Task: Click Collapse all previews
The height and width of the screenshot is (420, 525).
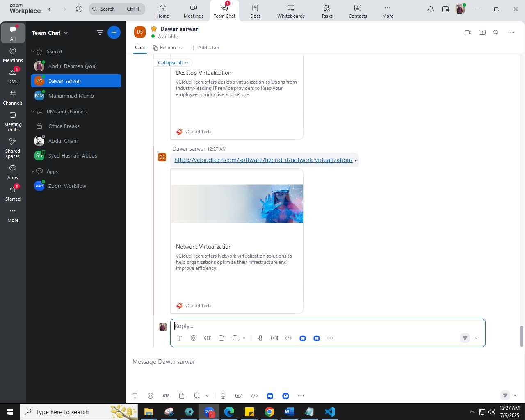Action: [x=173, y=63]
